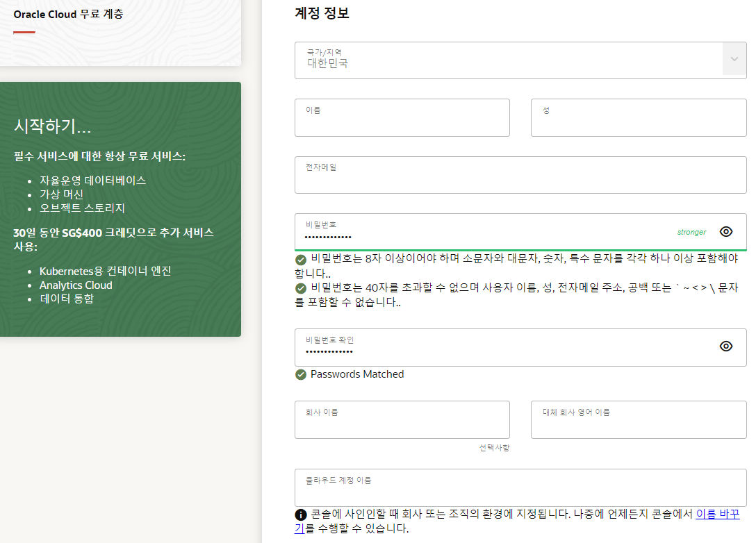Open the 이름 바꾸기 link
The height and width of the screenshot is (543, 756).
tap(717, 514)
